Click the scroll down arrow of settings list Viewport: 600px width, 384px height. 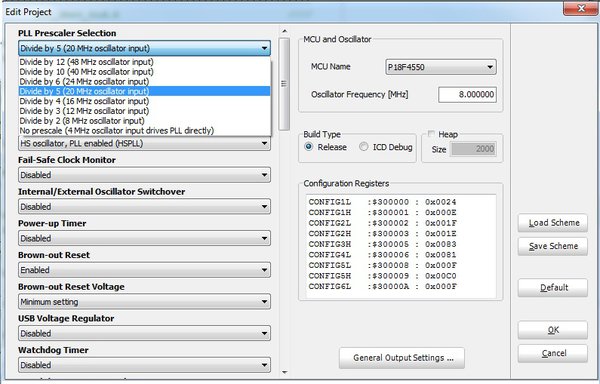(x=284, y=372)
